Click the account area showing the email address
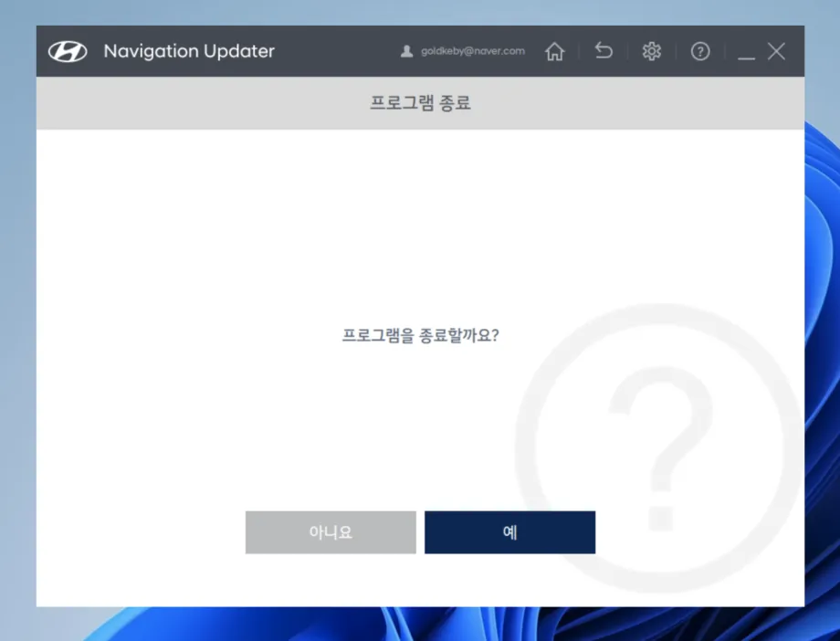This screenshot has height=641, width=840. pos(461,51)
